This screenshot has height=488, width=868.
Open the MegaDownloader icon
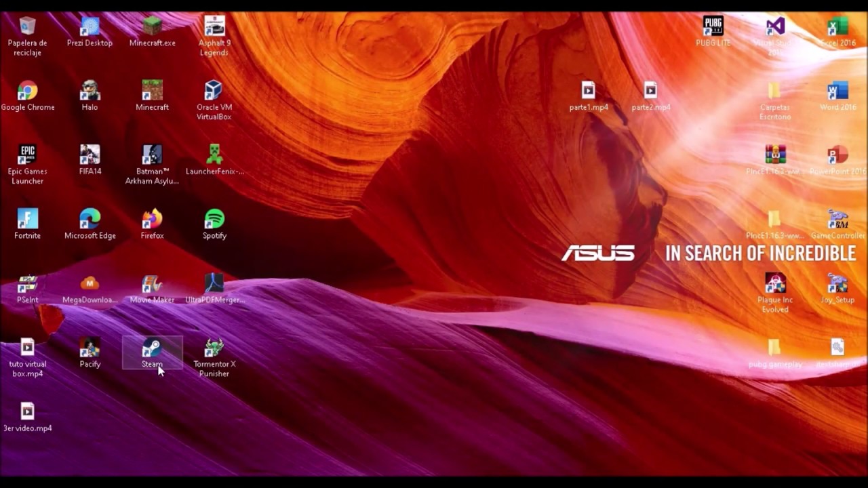click(x=90, y=289)
